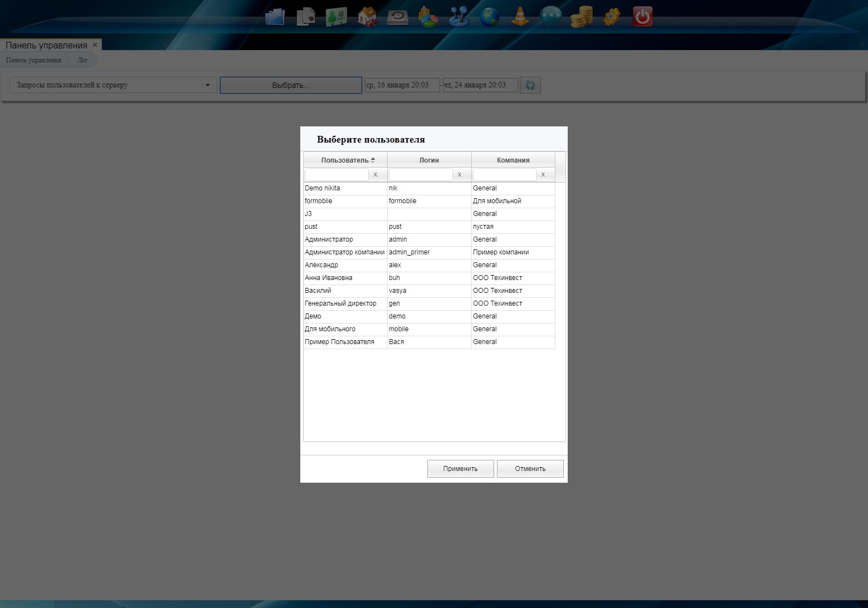Open the orange gear settings icon
This screenshot has width=868, height=608.
[612, 17]
